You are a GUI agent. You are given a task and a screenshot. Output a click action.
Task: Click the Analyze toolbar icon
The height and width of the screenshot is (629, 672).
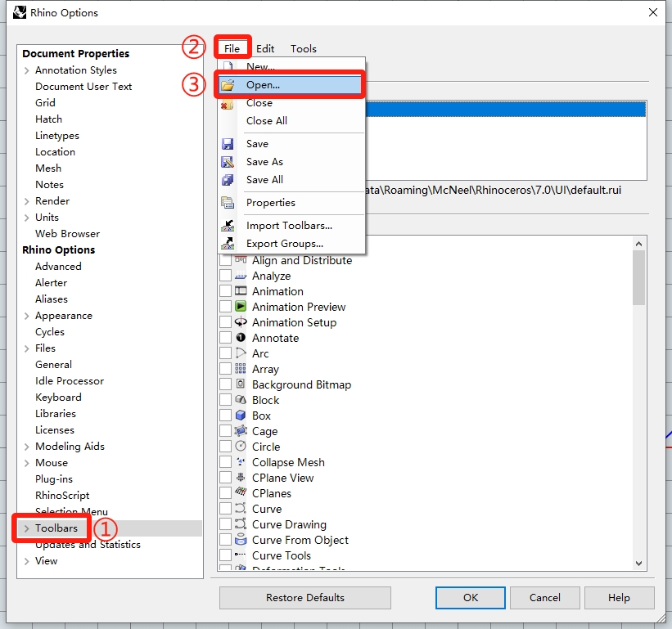tap(241, 276)
